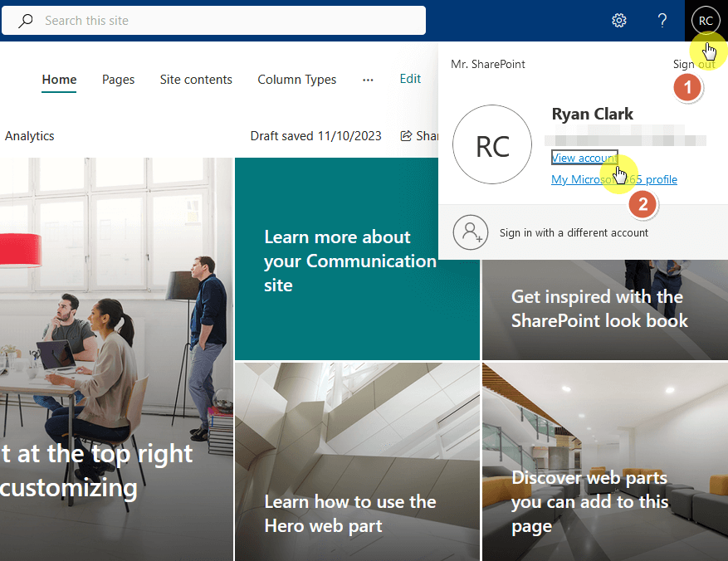Image resolution: width=728 pixels, height=561 pixels.
Task: Open the View account link
Action: [x=584, y=158]
